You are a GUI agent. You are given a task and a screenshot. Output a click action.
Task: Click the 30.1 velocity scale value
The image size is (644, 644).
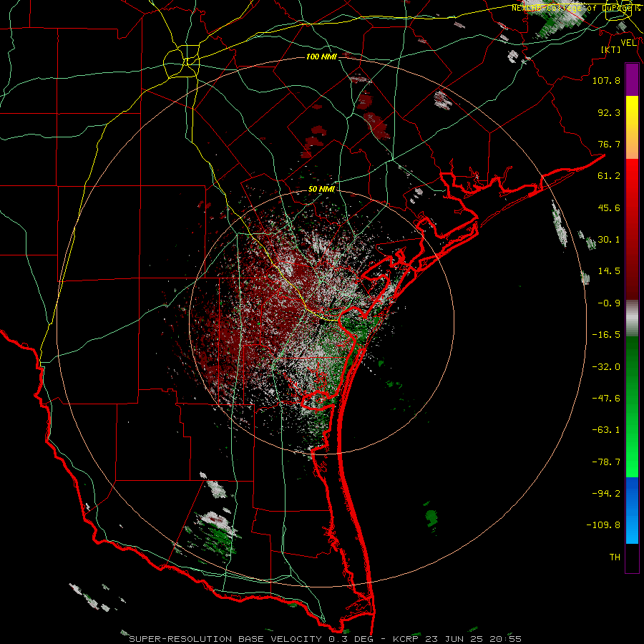(609, 240)
